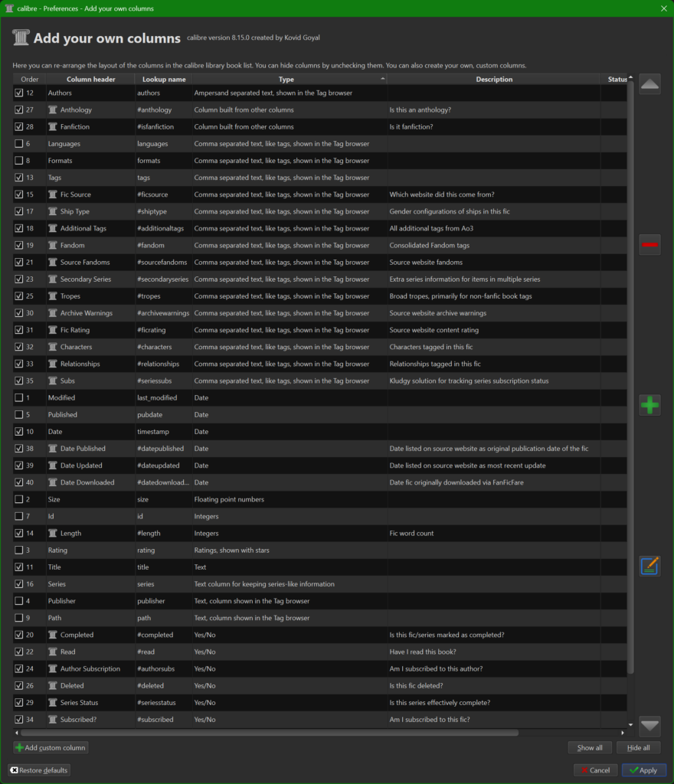This screenshot has height=784, width=674.
Task: Uncheck the Read column
Action: [x=19, y=652]
